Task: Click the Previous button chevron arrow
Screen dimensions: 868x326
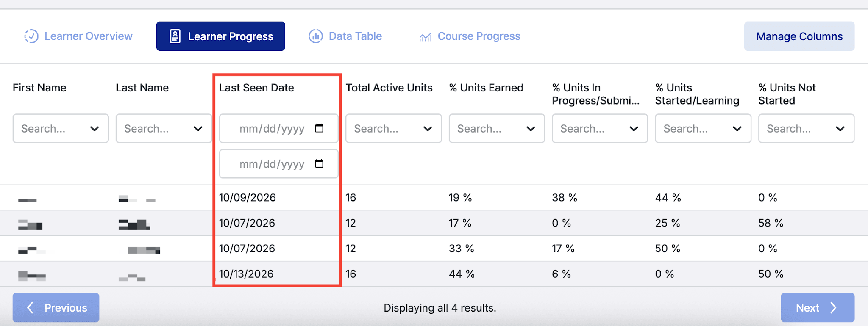Action: coord(30,307)
